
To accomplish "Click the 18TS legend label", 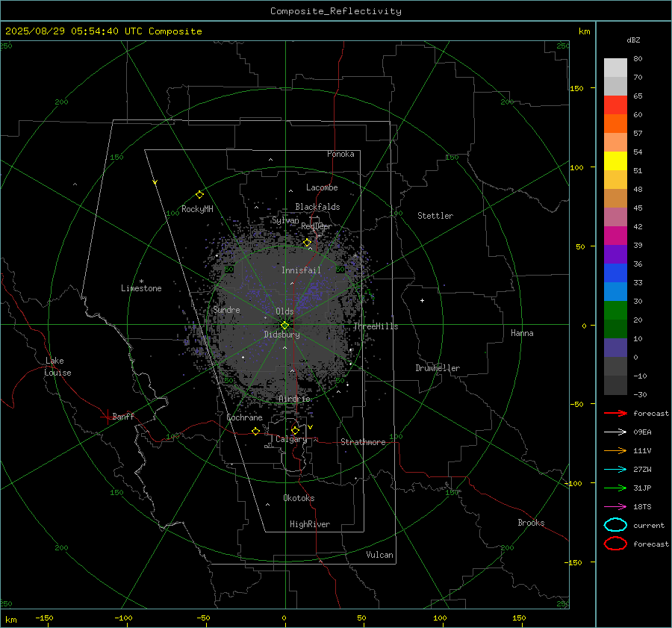I will [x=642, y=507].
